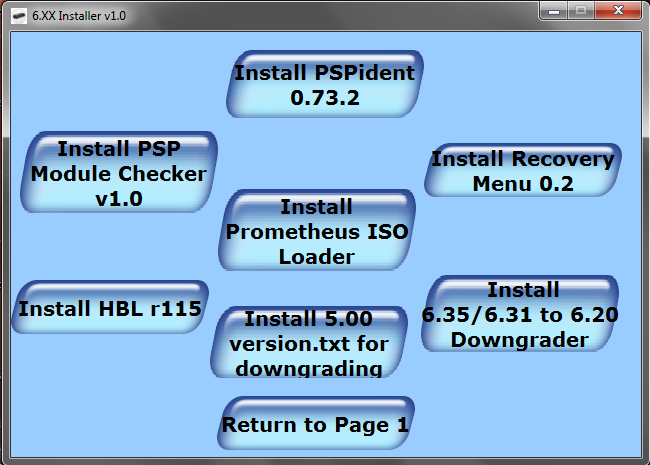
Task: Click the disabled maximize button
Action: click(x=581, y=11)
